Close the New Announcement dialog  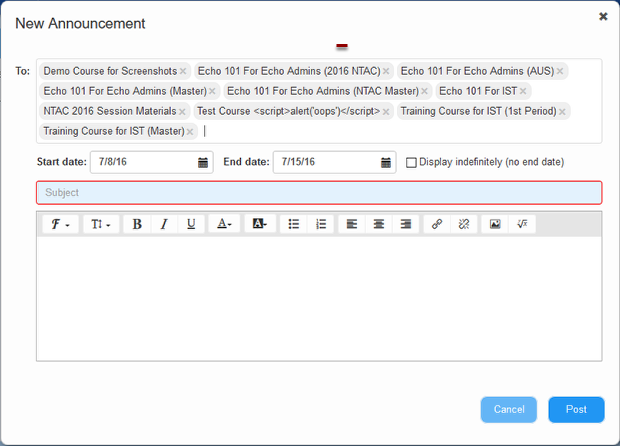pos(603,17)
